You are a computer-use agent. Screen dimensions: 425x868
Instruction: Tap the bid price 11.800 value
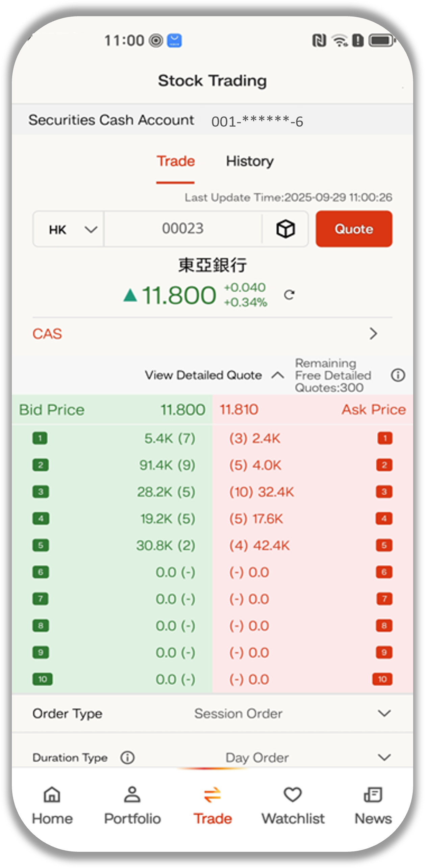pos(183,410)
